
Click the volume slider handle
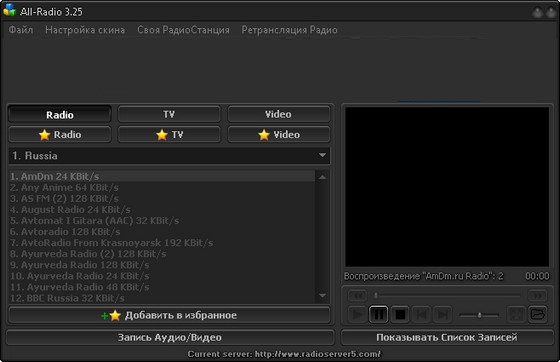click(x=480, y=315)
